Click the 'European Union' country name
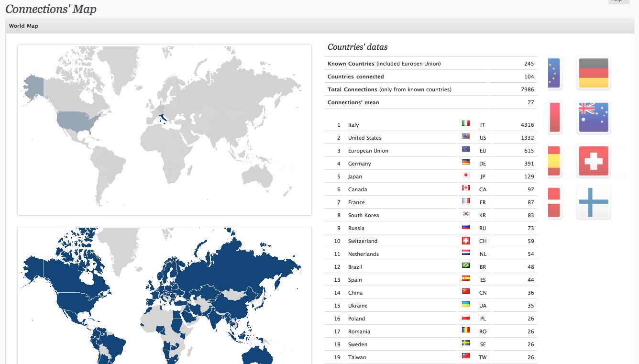 pos(368,151)
